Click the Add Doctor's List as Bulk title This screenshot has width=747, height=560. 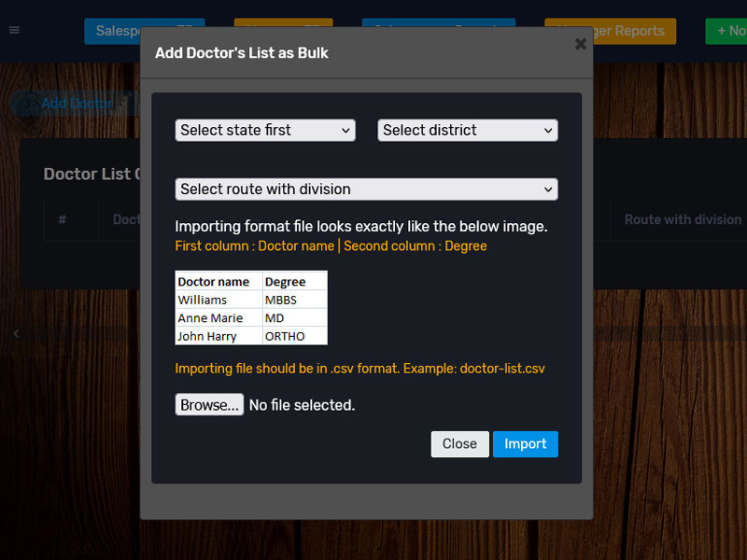pos(242,53)
